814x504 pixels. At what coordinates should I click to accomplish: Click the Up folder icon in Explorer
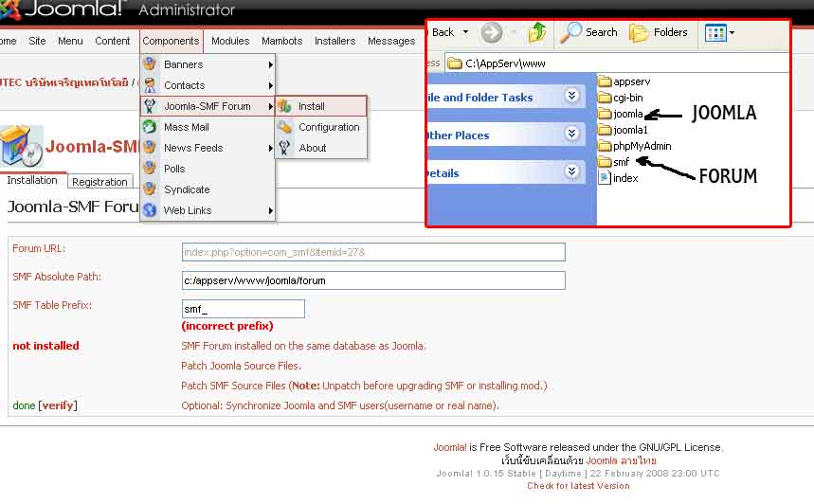[536, 32]
